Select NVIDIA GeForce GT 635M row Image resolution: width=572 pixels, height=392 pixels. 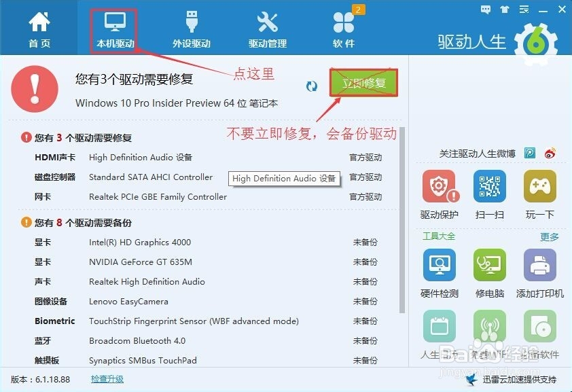click(x=206, y=262)
